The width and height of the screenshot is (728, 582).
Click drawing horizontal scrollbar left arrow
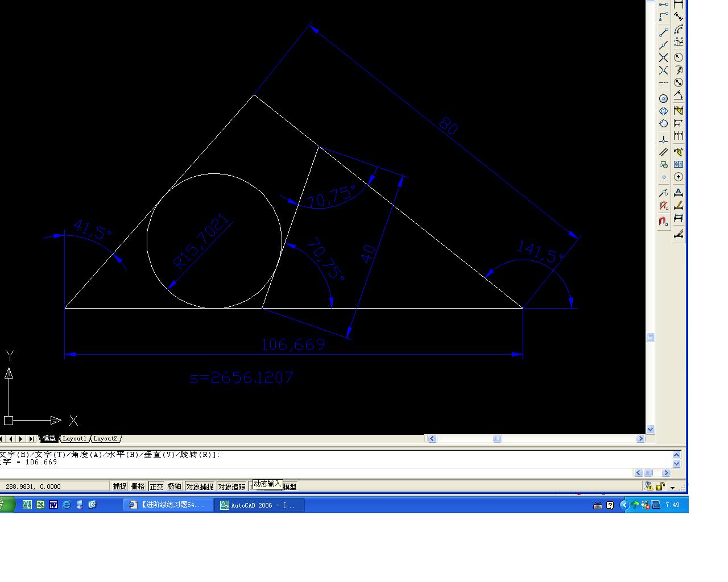pos(432,439)
